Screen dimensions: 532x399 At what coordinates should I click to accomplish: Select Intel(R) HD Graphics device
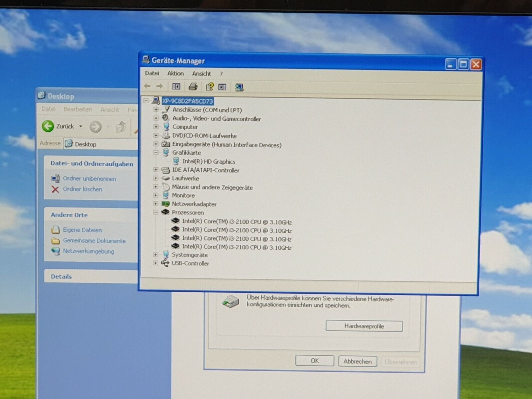coord(208,162)
